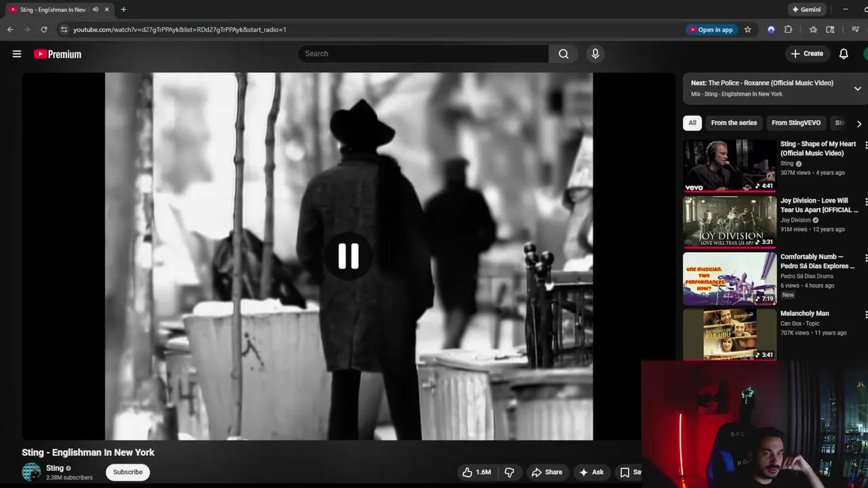Viewport: 868px width, 488px height.
Task: Open Joy Division - Love Will Tear title
Action: pos(819,205)
